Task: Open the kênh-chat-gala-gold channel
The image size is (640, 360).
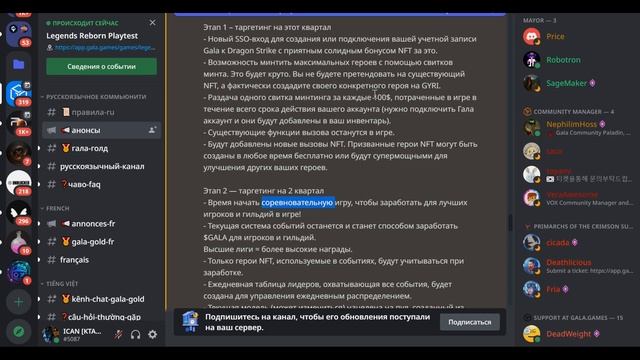Action: click(x=101, y=299)
